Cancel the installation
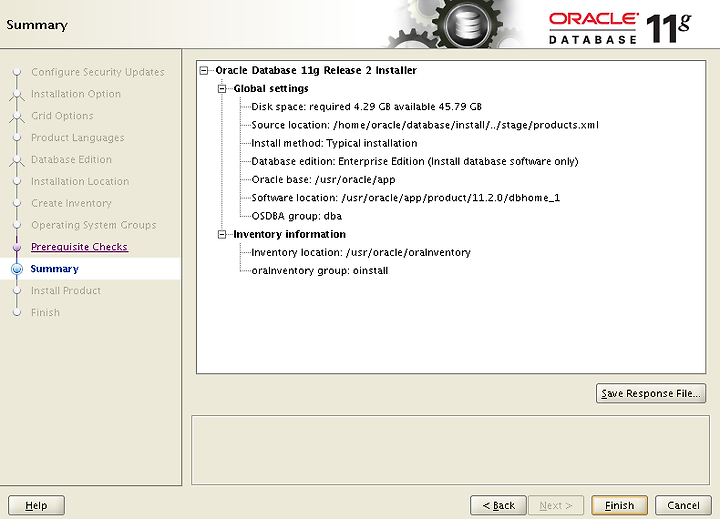 [x=683, y=505]
